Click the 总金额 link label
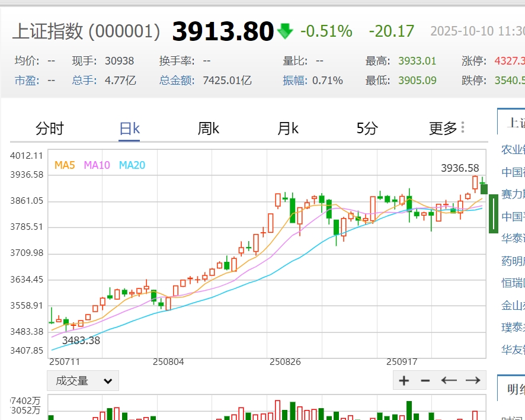The height and width of the screenshot is (420, 525). click(x=177, y=81)
